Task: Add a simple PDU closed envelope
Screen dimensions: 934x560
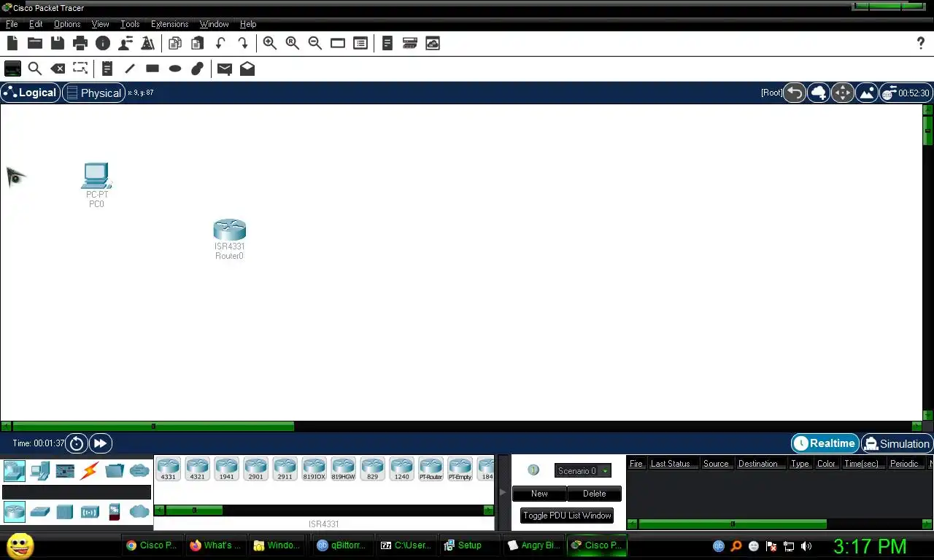Action: 225,69
